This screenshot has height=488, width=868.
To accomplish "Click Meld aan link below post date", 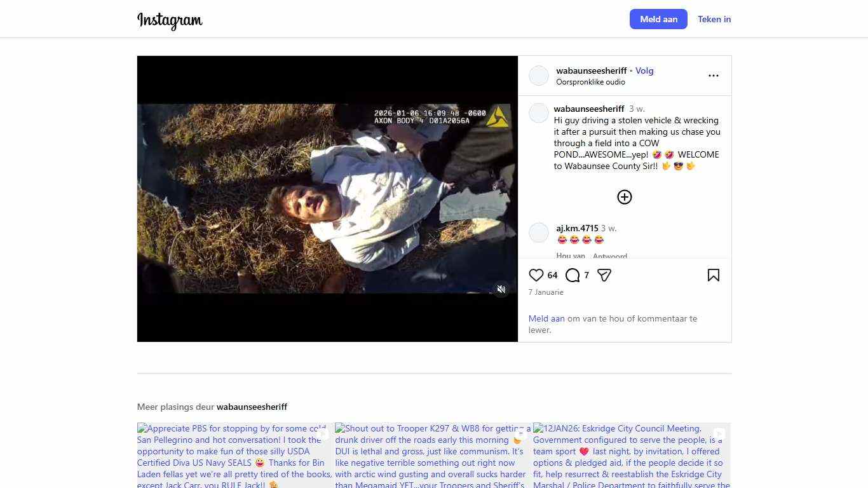I will point(546,318).
